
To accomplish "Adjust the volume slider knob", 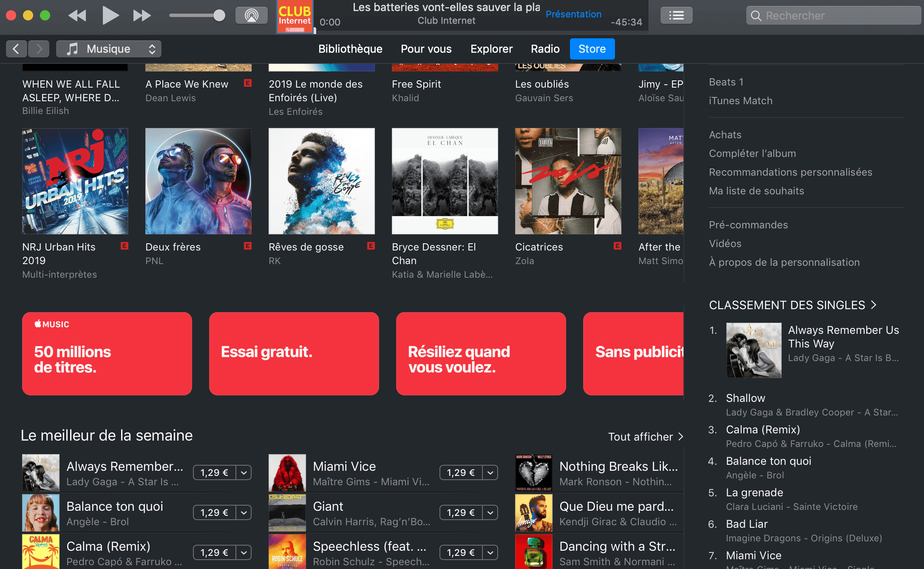I will [x=219, y=16].
